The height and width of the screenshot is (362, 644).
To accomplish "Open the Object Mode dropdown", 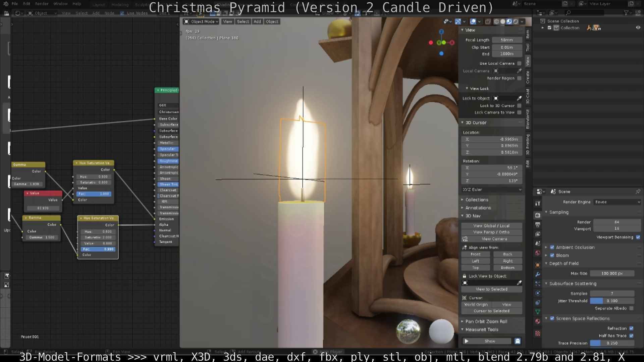I will tap(201, 21).
